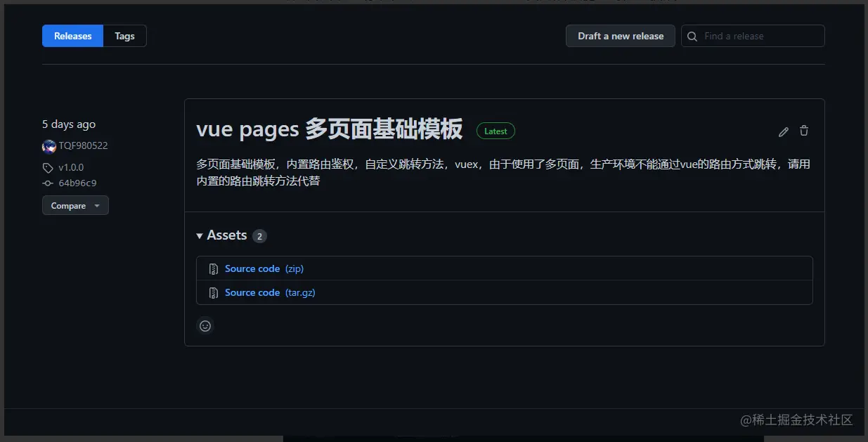Click the commit icon beside 64b96c9
Image resolution: width=868 pixels, height=442 pixels.
click(48, 183)
